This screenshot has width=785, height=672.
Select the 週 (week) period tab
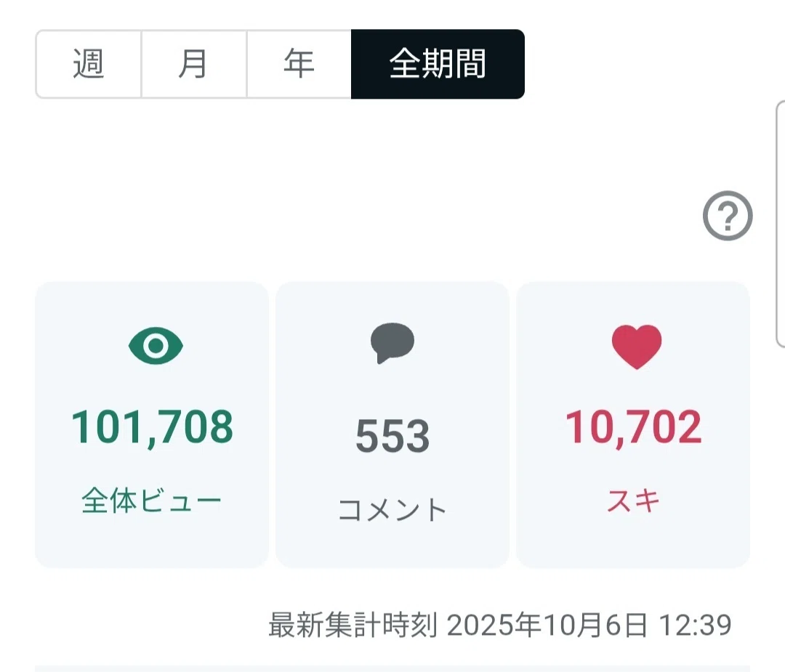coord(89,64)
